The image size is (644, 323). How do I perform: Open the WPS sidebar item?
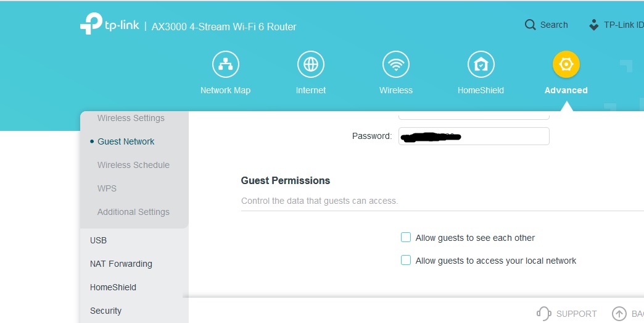(107, 188)
